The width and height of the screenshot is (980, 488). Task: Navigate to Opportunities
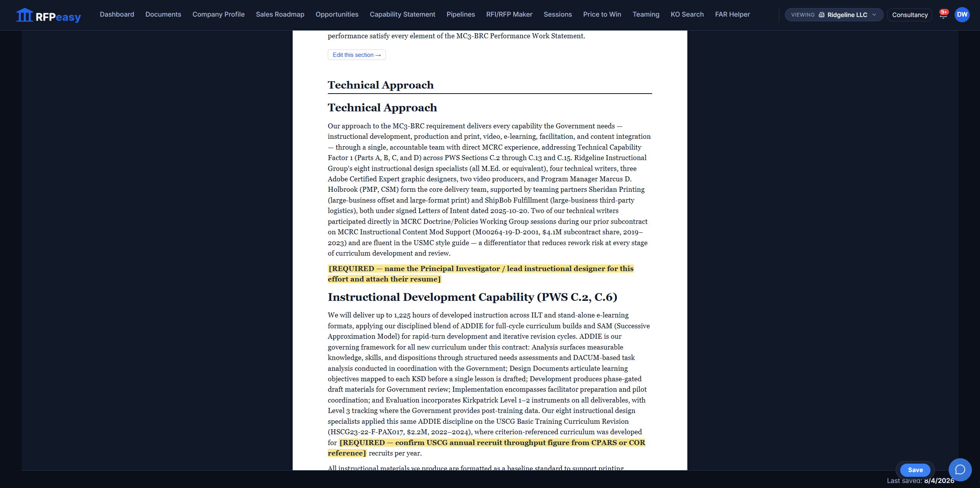(337, 14)
